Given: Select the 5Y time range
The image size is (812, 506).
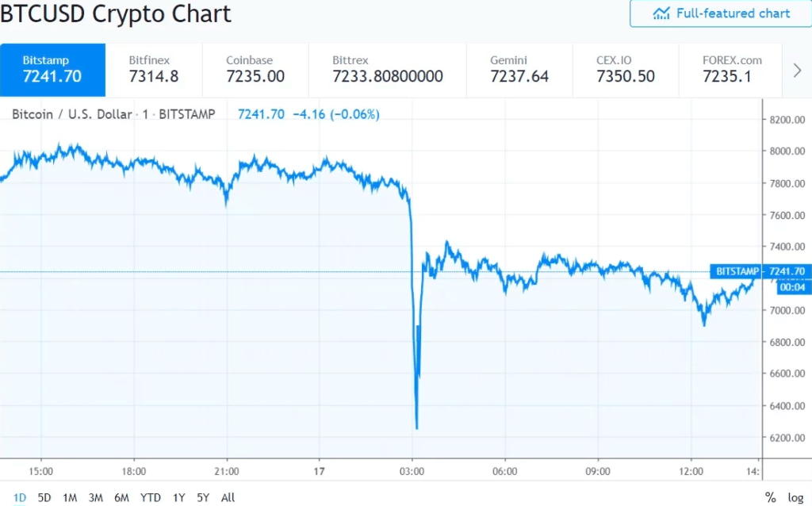Looking at the screenshot, I should point(202,497).
